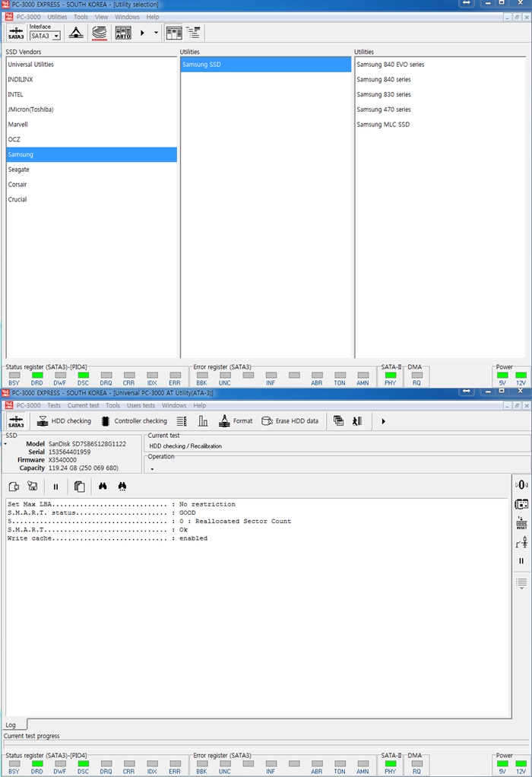
Task: Select INDILINX in SSD Vendors list
Action: (92, 79)
